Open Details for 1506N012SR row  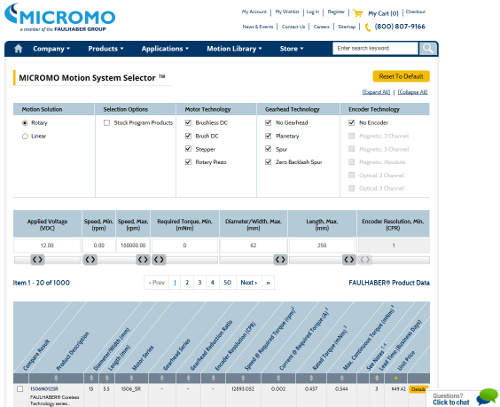coord(418,389)
